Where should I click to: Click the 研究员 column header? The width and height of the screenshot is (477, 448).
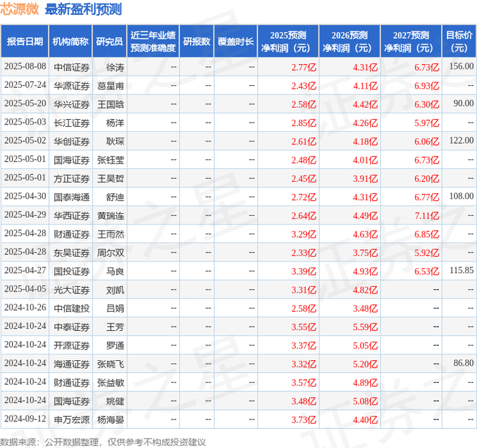point(110,42)
